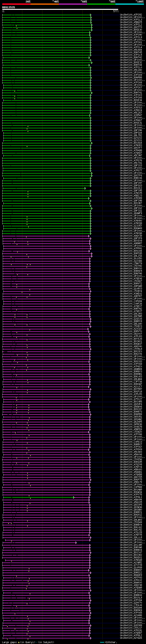
Task: Click the query end position 577
Action: (x=115, y=11)
